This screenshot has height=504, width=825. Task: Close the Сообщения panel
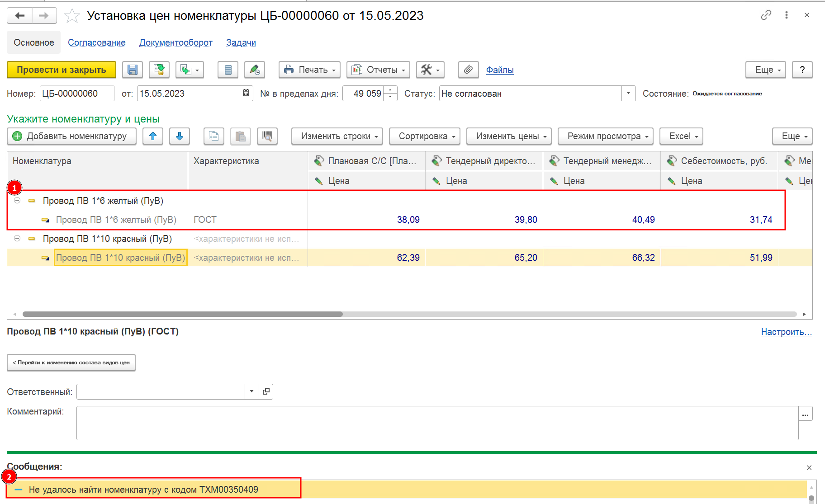[x=809, y=467]
